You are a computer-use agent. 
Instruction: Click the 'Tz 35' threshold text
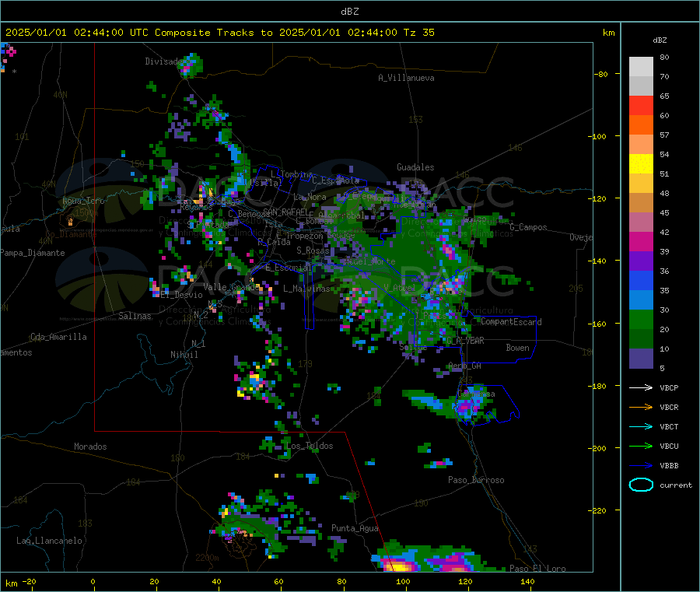pyautogui.click(x=418, y=33)
